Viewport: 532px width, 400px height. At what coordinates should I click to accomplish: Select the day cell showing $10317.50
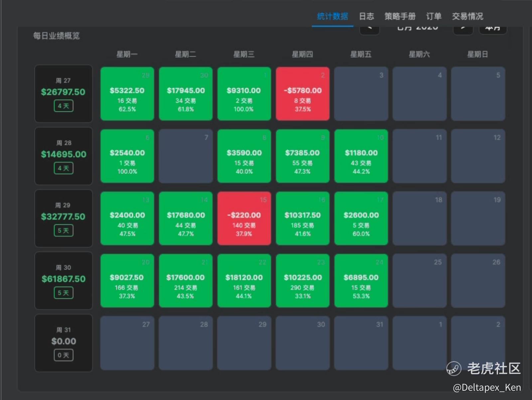[303, 218]
